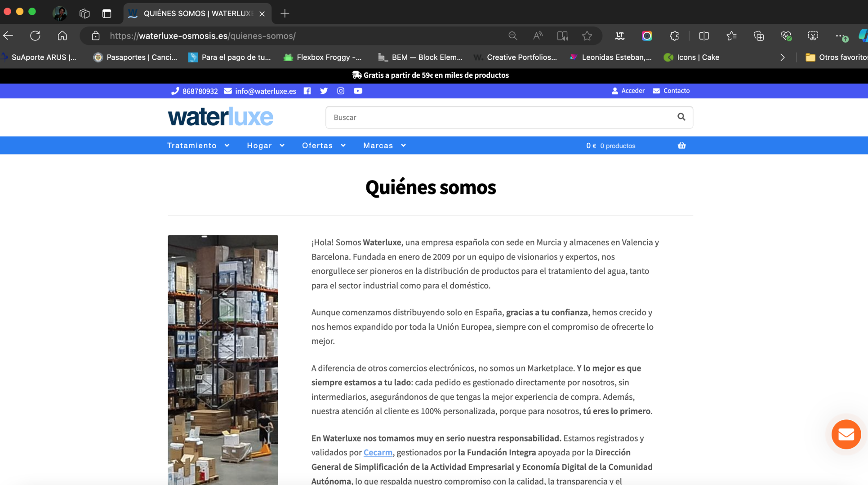This screenshot has width=868, height=485.
Task: Call phone number 868780932 link
Action: [195, 91]
